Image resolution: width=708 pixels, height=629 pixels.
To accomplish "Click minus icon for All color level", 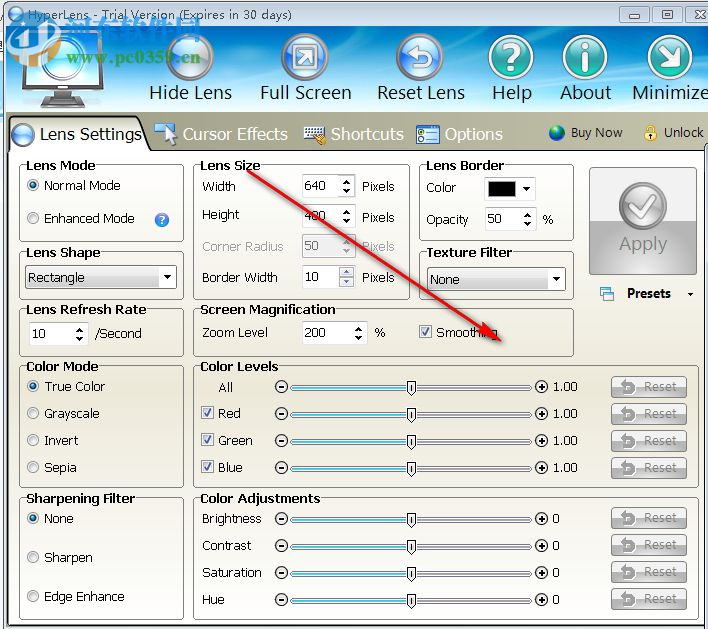I will [281, 387].
